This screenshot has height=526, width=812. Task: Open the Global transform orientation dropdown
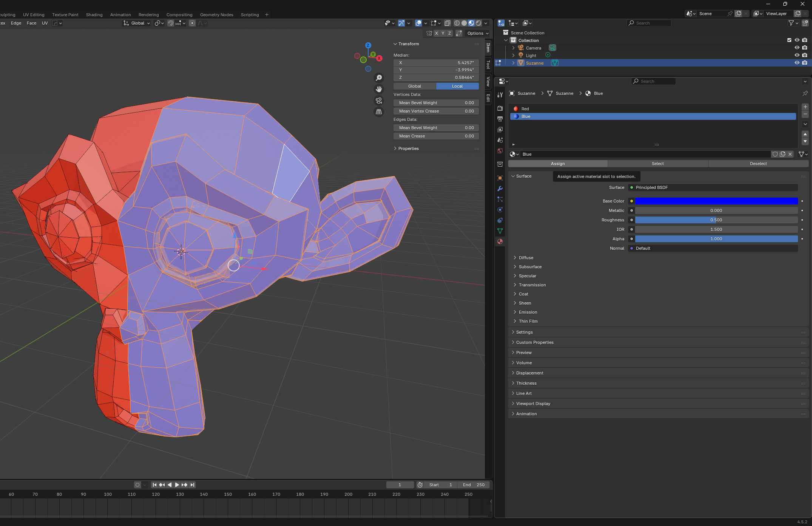click(137, 23)
